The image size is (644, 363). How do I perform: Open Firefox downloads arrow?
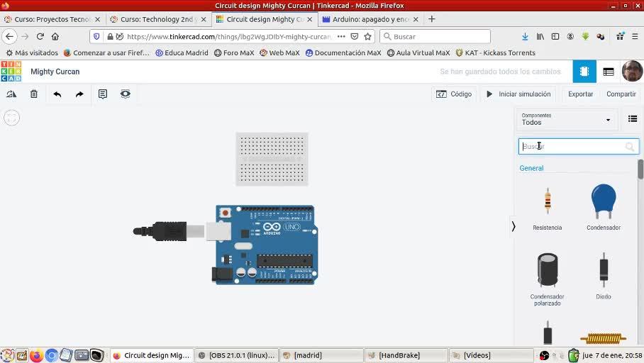coord(525,37)
